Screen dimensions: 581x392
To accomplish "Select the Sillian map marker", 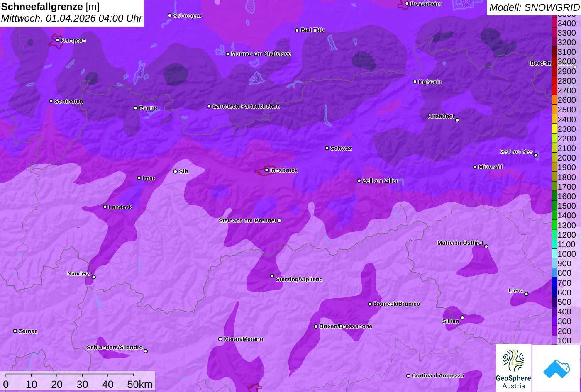I will click(x=462, y=318).
